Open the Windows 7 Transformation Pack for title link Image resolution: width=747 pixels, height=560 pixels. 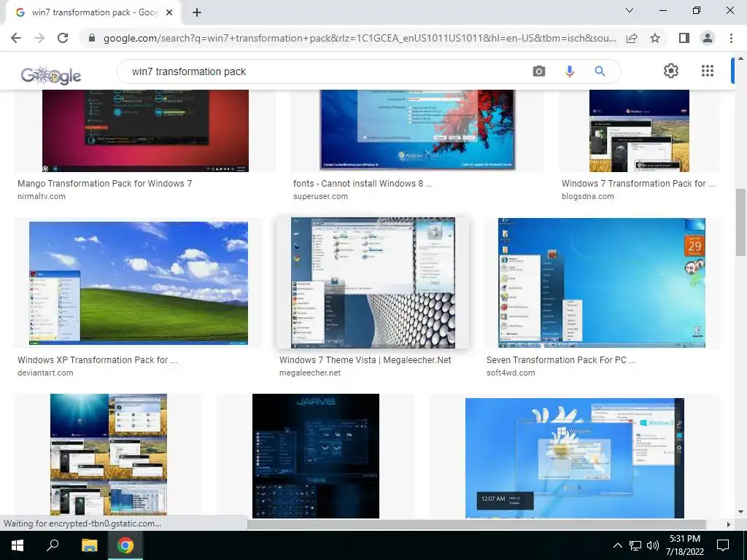tap(638, 183)
